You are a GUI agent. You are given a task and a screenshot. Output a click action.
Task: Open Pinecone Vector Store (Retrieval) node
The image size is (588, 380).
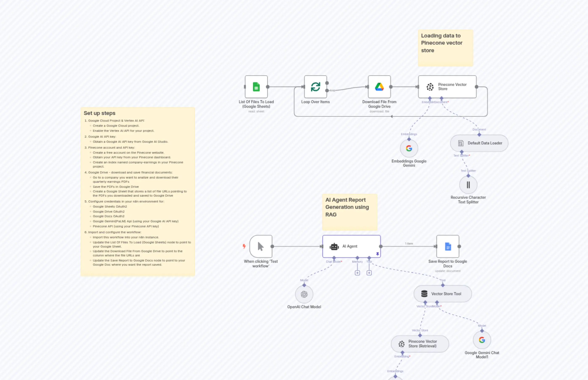420,344
